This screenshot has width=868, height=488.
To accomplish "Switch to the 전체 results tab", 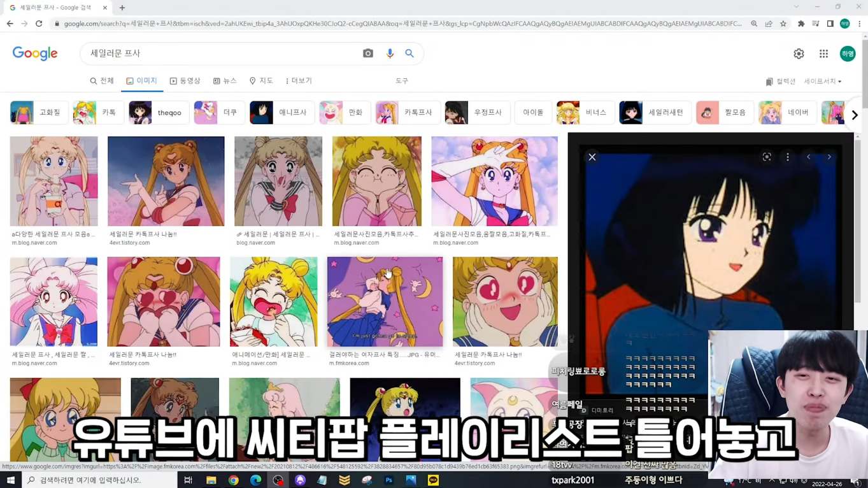I will pos(102,81).
